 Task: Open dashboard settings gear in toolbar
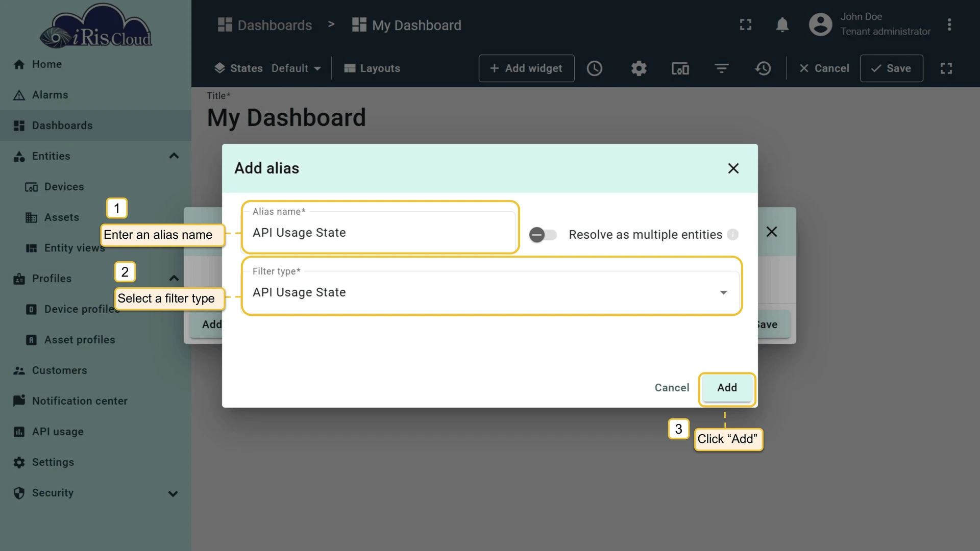click(x=639, y=68)
